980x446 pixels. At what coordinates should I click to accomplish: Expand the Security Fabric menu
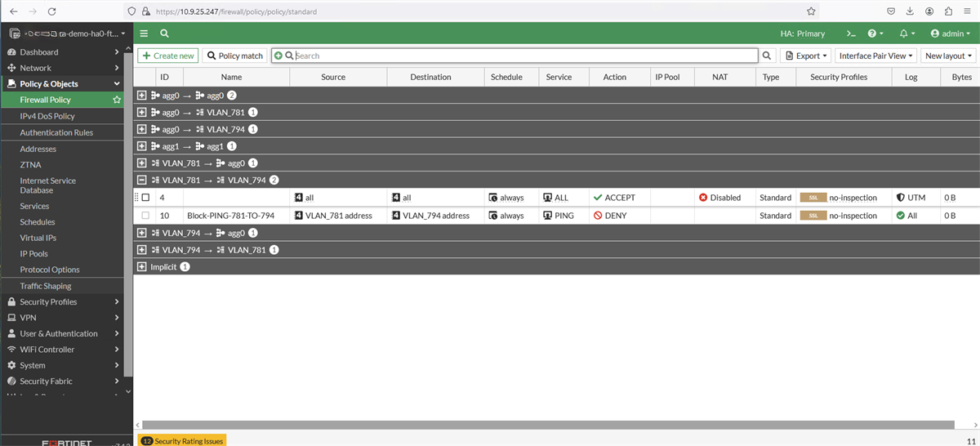coord(62,381)
